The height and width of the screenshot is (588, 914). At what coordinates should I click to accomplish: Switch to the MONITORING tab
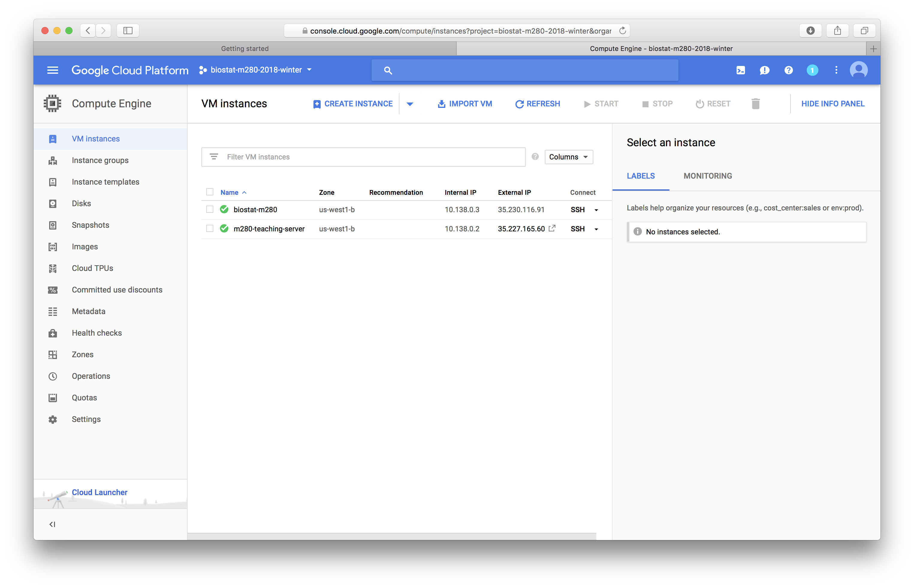[x=708, y=176]
